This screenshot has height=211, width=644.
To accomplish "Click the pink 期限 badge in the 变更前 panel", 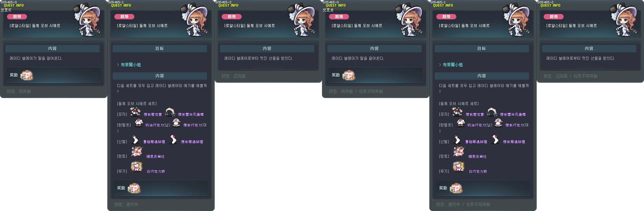I will (17, 17).
